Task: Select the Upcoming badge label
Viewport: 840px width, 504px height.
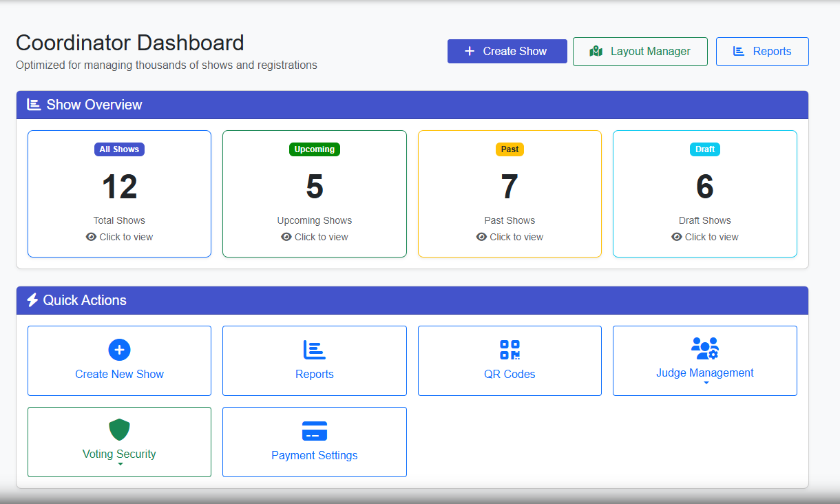Action: [x=314, y=149]
